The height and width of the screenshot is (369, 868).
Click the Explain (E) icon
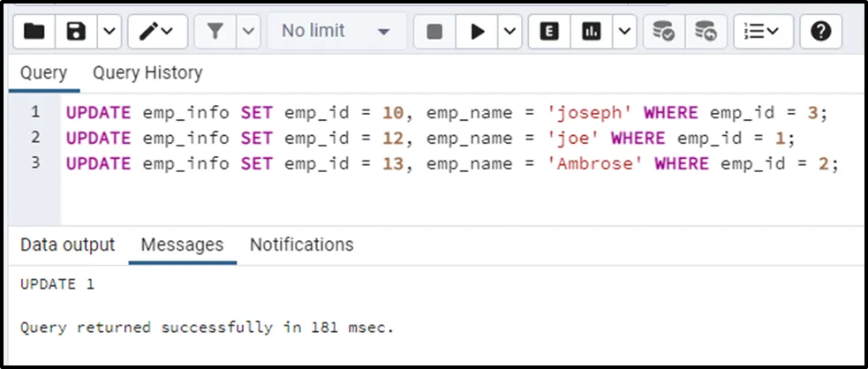click(x=548, y=32)
